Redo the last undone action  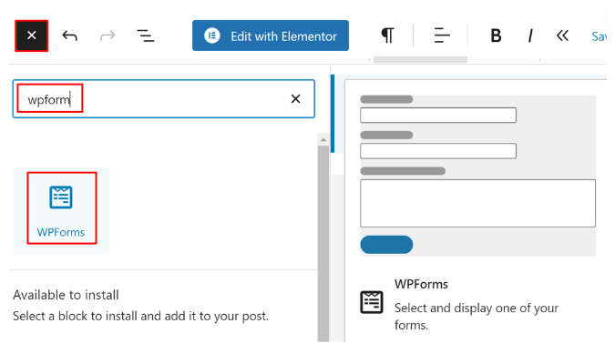108,35
